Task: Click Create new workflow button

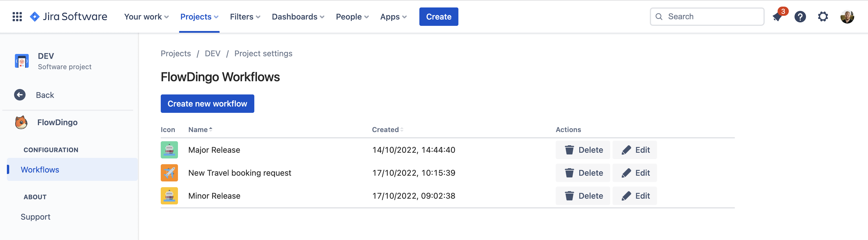Action: point(207,103)
